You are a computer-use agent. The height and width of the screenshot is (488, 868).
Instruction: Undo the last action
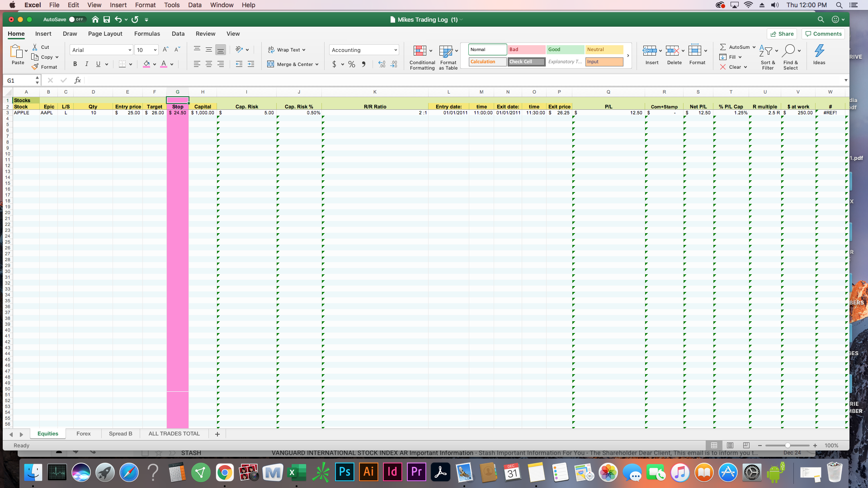click(118, 19)
